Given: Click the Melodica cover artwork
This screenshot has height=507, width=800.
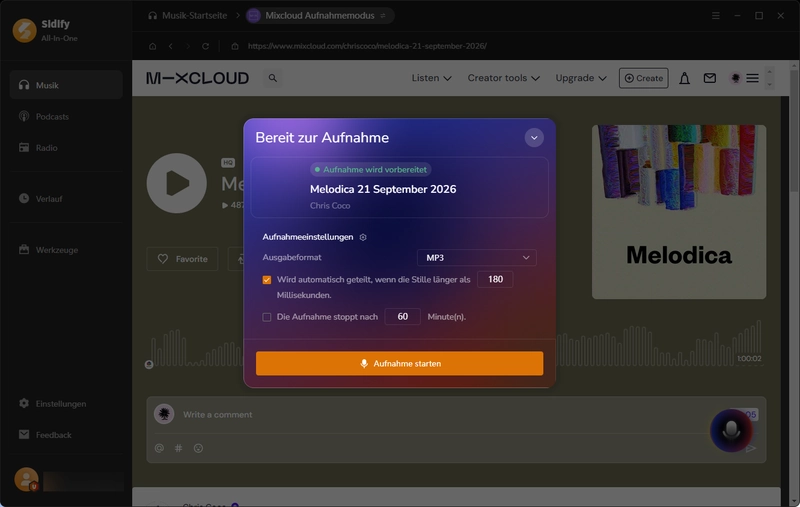Looking at the screenshot, I should pyautogui.click(x=679, y=212).
